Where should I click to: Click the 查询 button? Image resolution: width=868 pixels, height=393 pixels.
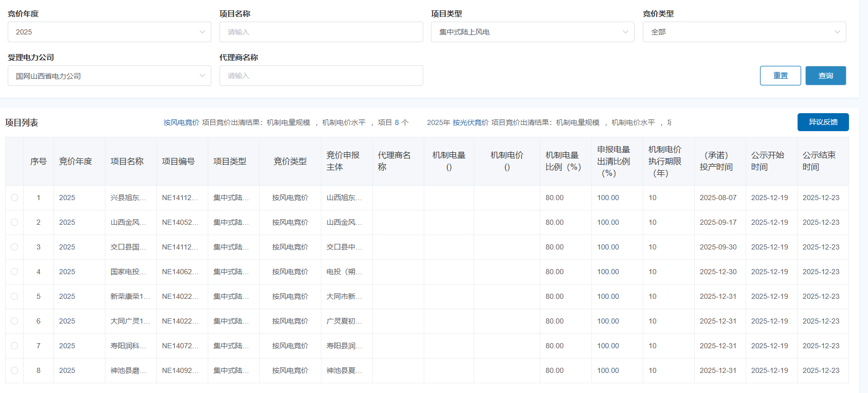pyautogui.click(x=825, y=76)
